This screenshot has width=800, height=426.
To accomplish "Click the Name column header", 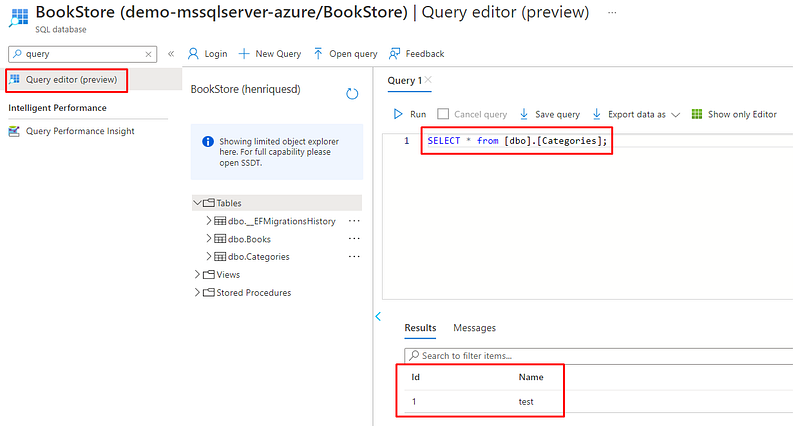I will coord(531,377).
